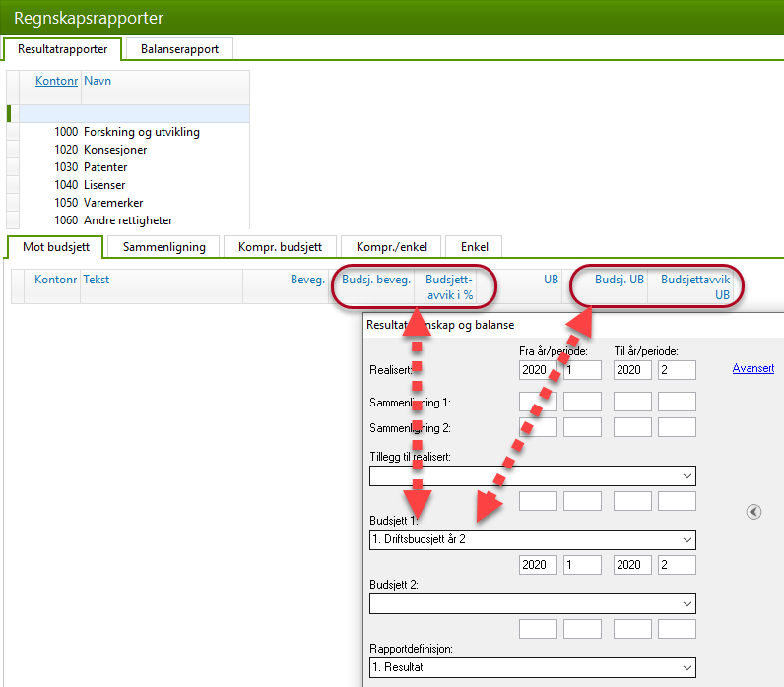Click Sammenligning 2 to-year field
Screen dimensions: 784x687
click(632, 427)
